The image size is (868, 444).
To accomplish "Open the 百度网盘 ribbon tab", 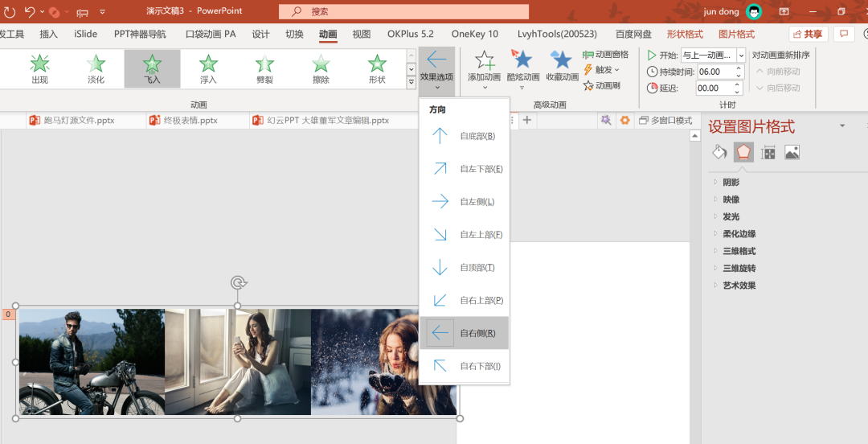I will pos(633,34).
